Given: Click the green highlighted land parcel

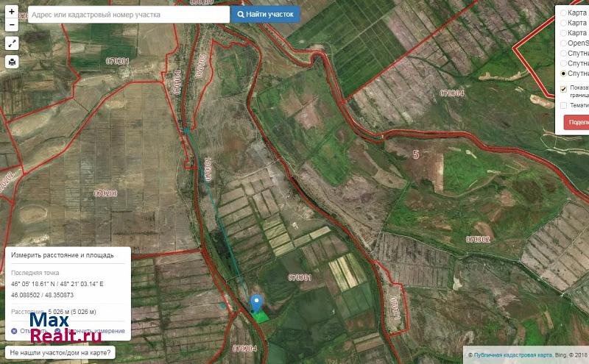Looking at the screenshot, I should [259, 315].
